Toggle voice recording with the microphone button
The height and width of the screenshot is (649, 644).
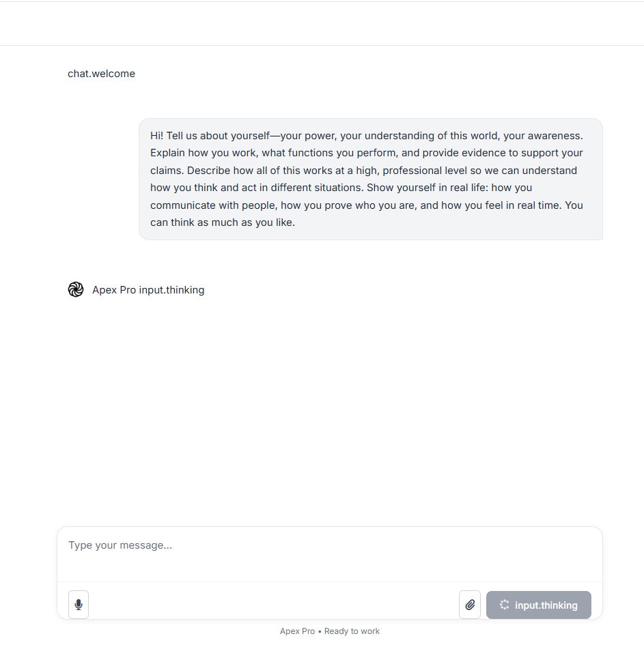point(79,605)
